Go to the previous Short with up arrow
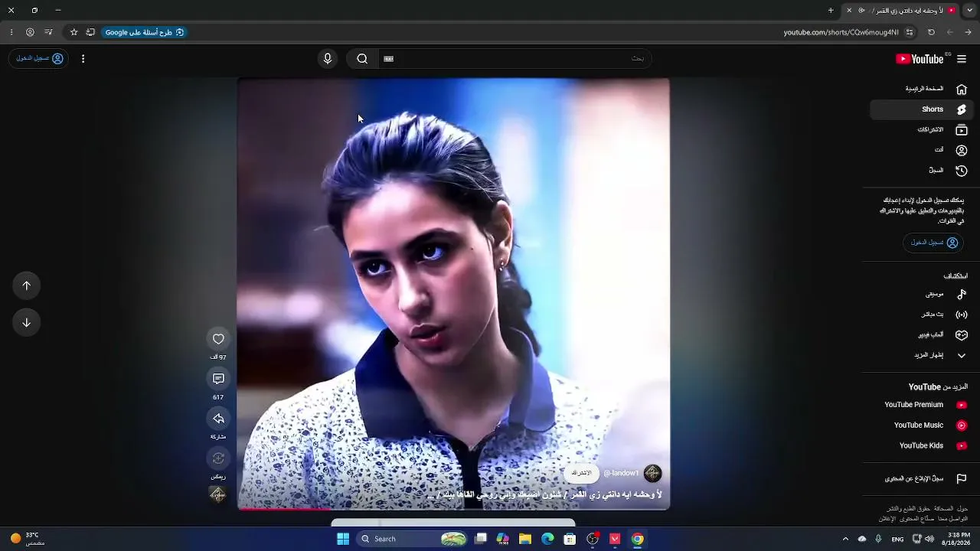Viewport: 980px width, 551px height. point(27,285)
